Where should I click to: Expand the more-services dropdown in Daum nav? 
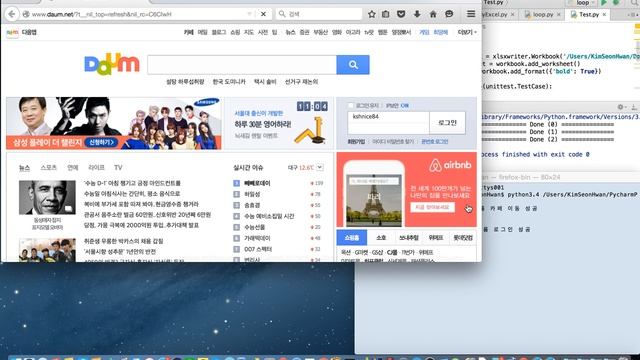coord(467,32)
